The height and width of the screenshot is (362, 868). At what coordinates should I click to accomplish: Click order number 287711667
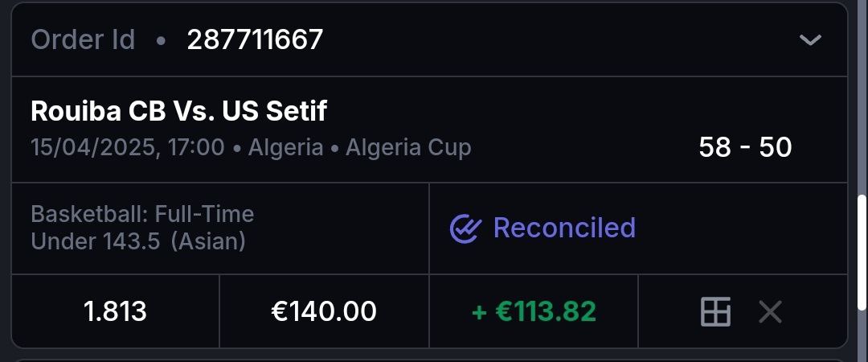coord(255,39)
